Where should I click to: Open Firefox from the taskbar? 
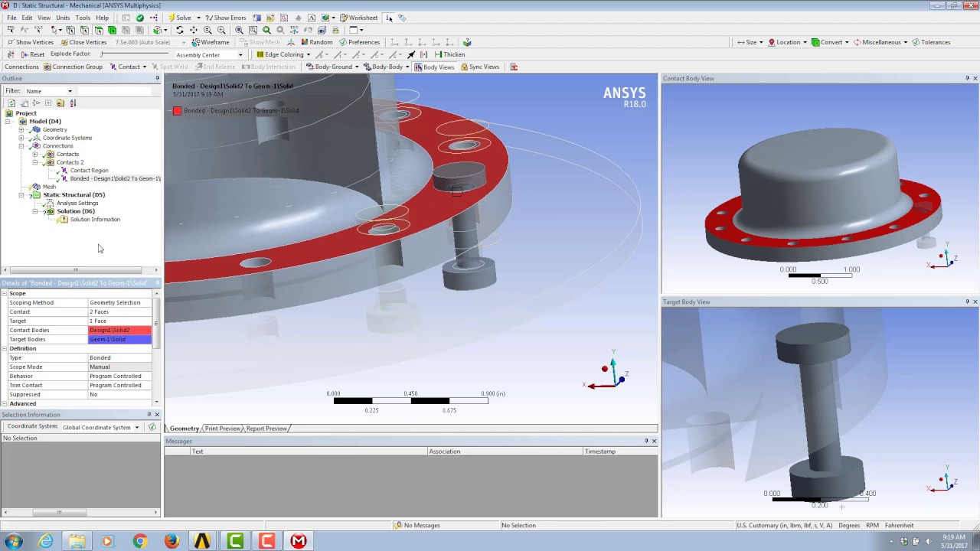[x=171, y=541]
